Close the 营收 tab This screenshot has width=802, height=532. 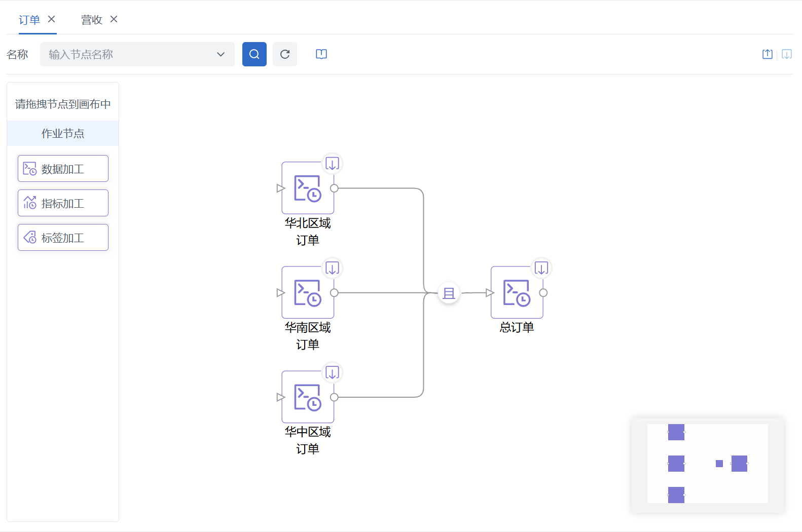tap(114, 19)
